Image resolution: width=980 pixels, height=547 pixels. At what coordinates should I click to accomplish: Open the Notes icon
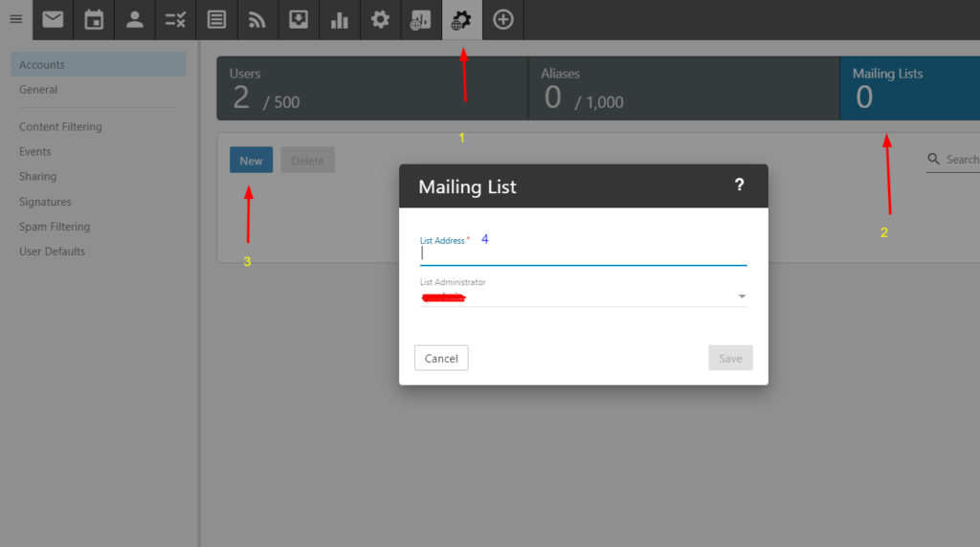tap(216, 19)
